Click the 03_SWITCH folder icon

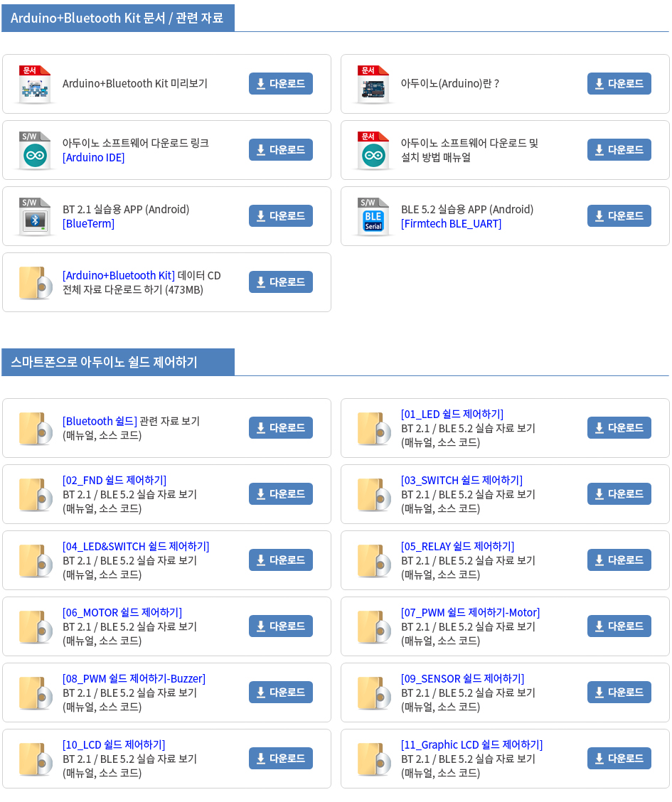(x=374, y=494)
